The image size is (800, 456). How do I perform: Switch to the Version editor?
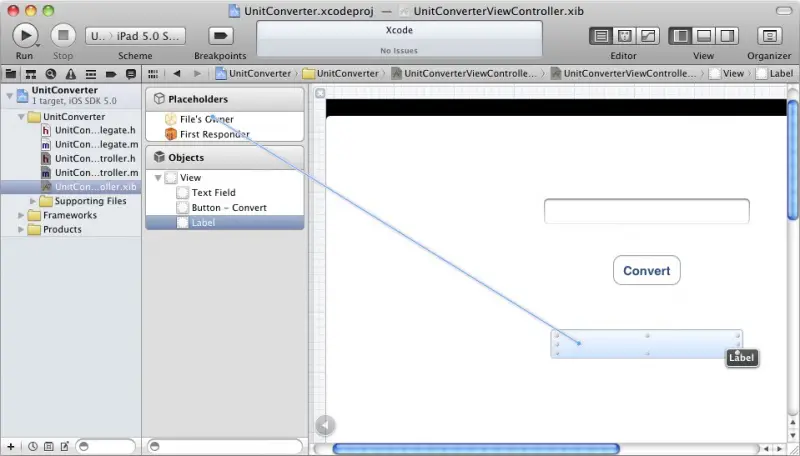648,35
